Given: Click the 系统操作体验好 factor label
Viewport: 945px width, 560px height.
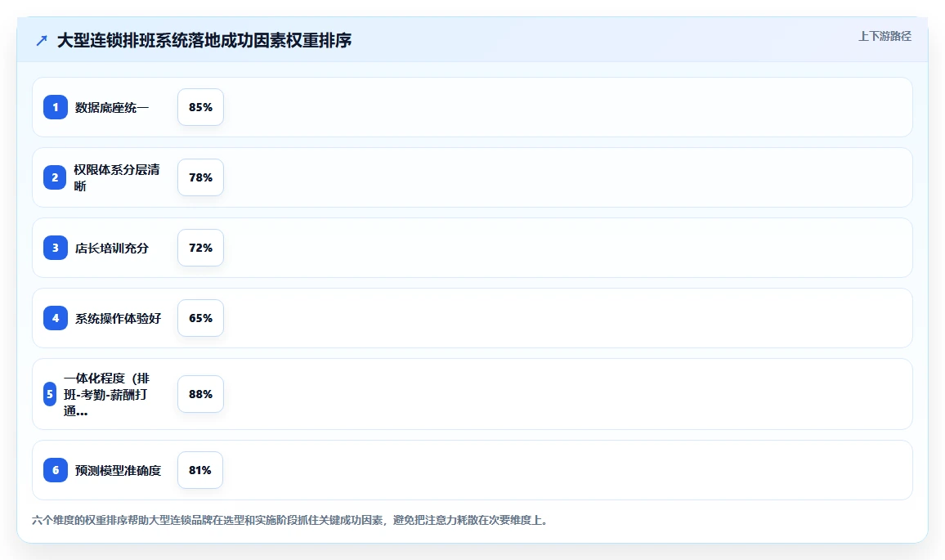Looking at the screenshot, I should pyautogui.click(x=118, y=318).
